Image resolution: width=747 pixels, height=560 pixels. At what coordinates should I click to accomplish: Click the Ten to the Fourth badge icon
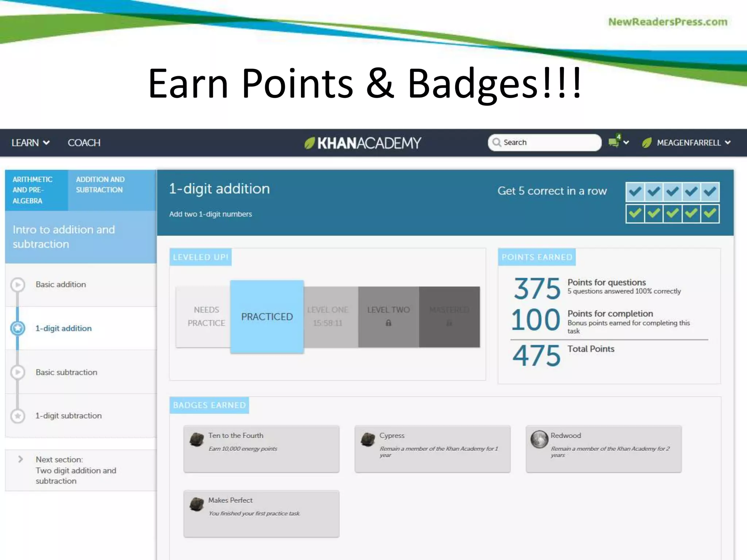click(197, 439)
